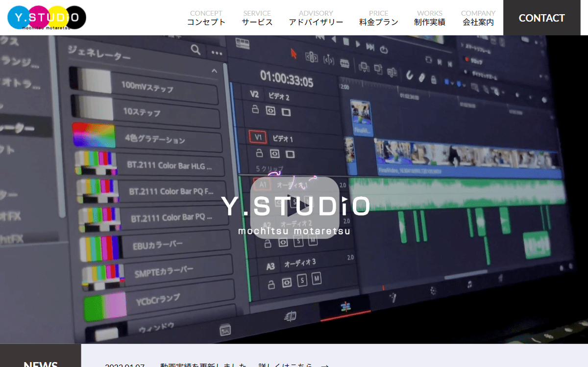588x367 pixels.
Task: Navigate to COMPANY 会社案内
Action: pos(478,18)
